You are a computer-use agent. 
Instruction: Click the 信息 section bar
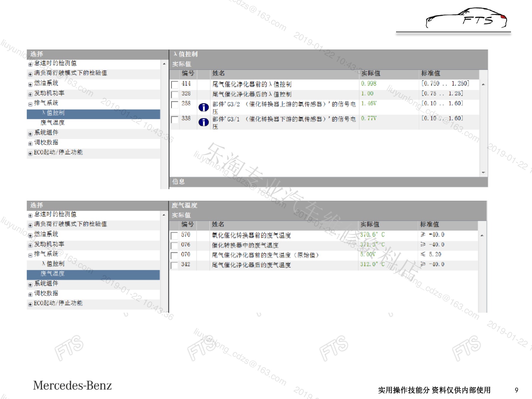[x=328, y=182]
